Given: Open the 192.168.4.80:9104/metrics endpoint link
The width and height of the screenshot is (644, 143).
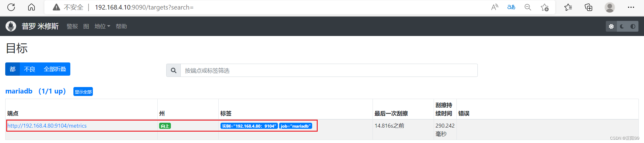Looking at the screenshot, I should 47,126.
